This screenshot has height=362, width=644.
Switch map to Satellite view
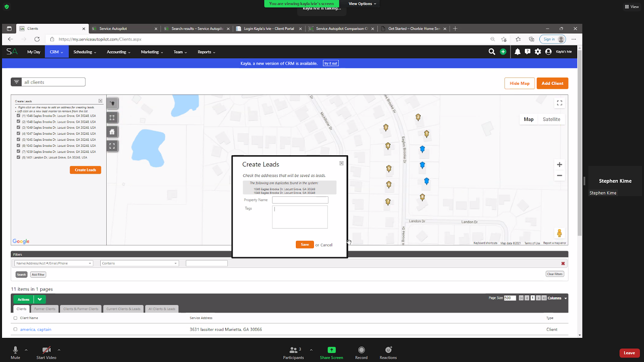(x=551, y=119)
